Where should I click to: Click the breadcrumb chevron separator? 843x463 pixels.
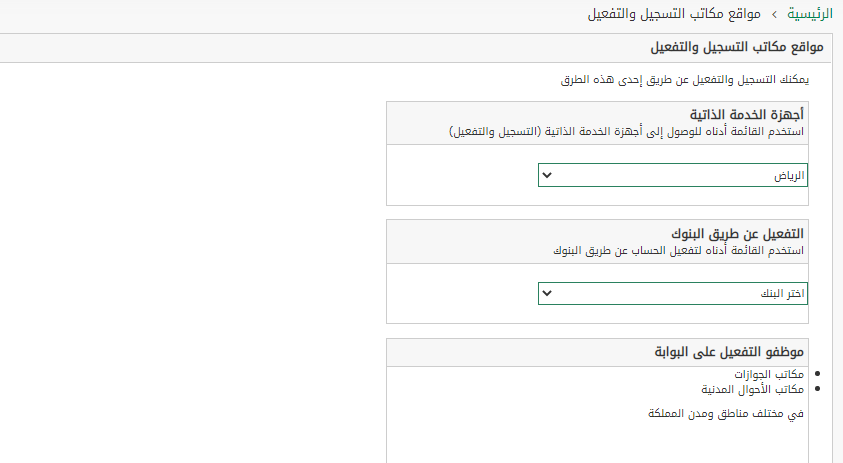[x=773, y=15]
